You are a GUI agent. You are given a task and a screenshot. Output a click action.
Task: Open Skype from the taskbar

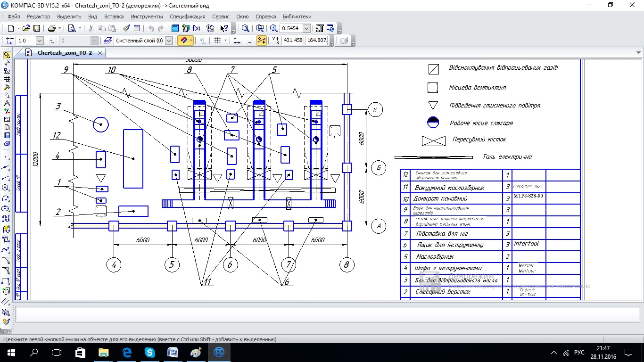point(150,352)
